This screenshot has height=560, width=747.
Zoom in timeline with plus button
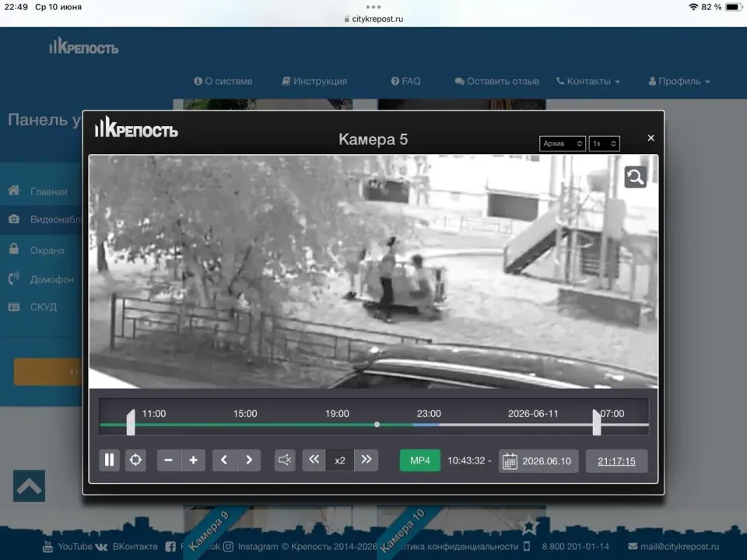coord(194,460)
